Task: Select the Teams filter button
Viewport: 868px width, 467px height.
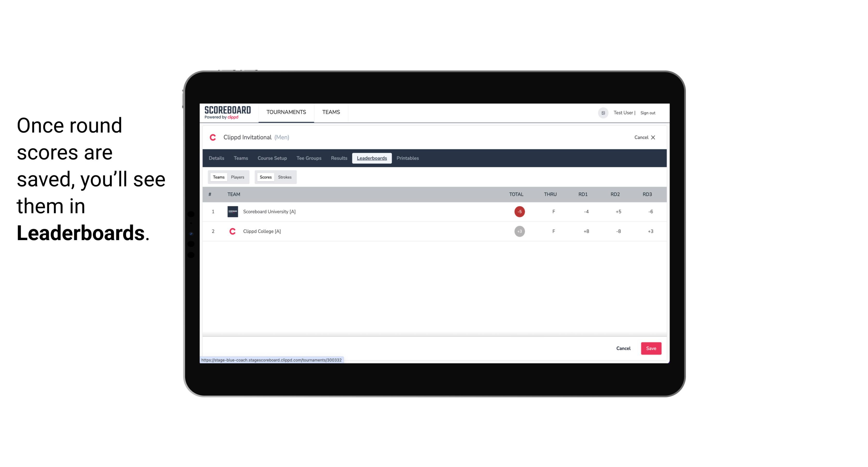Action: (x=218, y=177)
